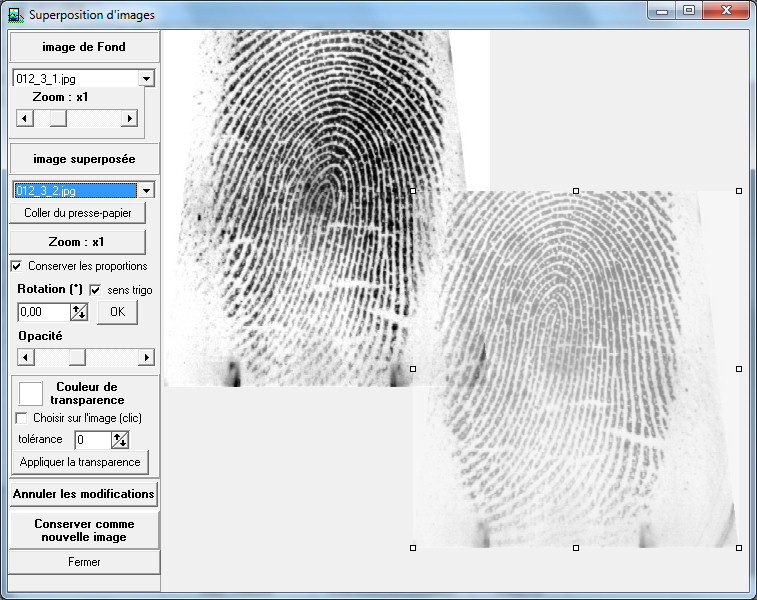Click left arrow of background Zoom scrollbar
The height and width of the screenshot is (600, 757).
(25, 118)
